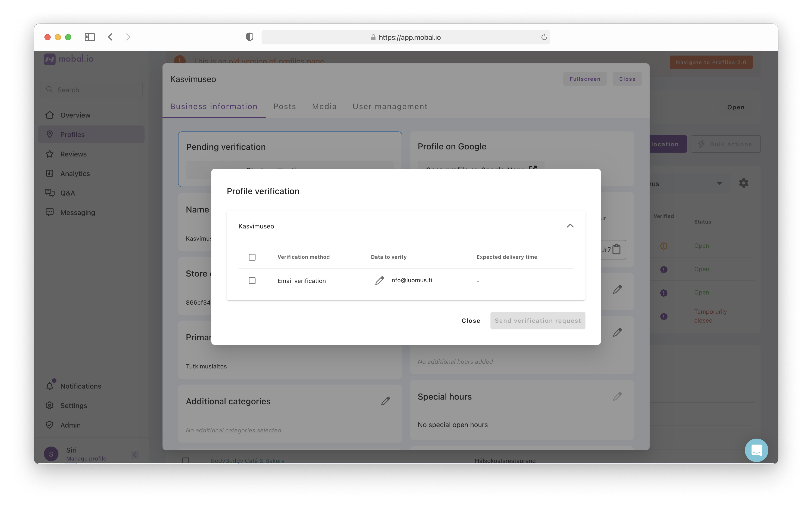Switch to the Posts tab
Viewport: 812px width, 508px height.
click(285, 106)
